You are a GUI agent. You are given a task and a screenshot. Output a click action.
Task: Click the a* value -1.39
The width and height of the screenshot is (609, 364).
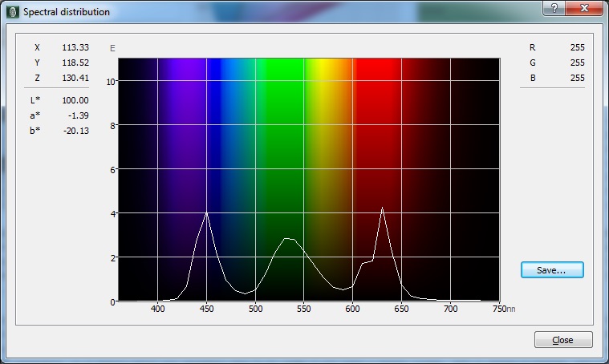77,115
